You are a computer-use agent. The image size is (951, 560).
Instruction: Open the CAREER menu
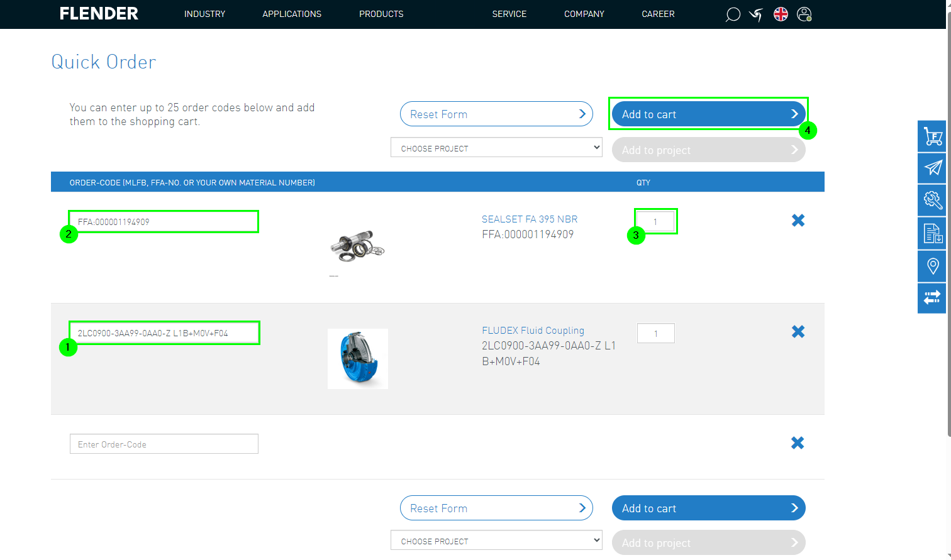pos(658,14)
